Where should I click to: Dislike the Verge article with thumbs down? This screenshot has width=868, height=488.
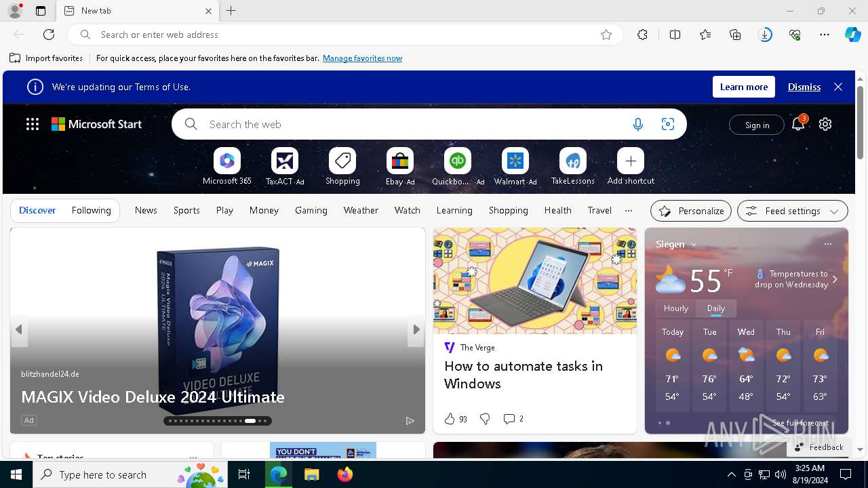pos(485,419)
